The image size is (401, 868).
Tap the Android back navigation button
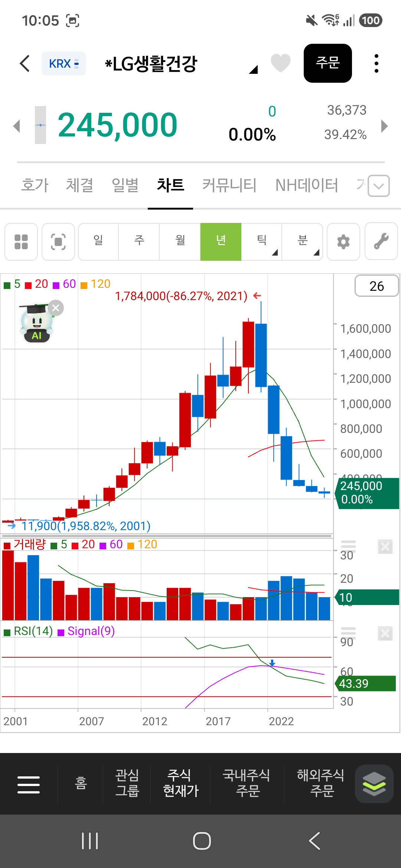[x=314, y=841]
